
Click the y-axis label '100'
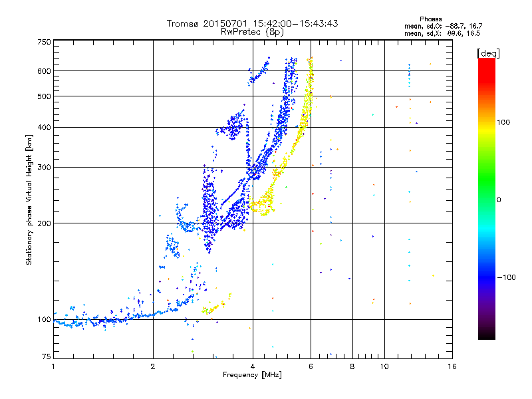[44, 320]
